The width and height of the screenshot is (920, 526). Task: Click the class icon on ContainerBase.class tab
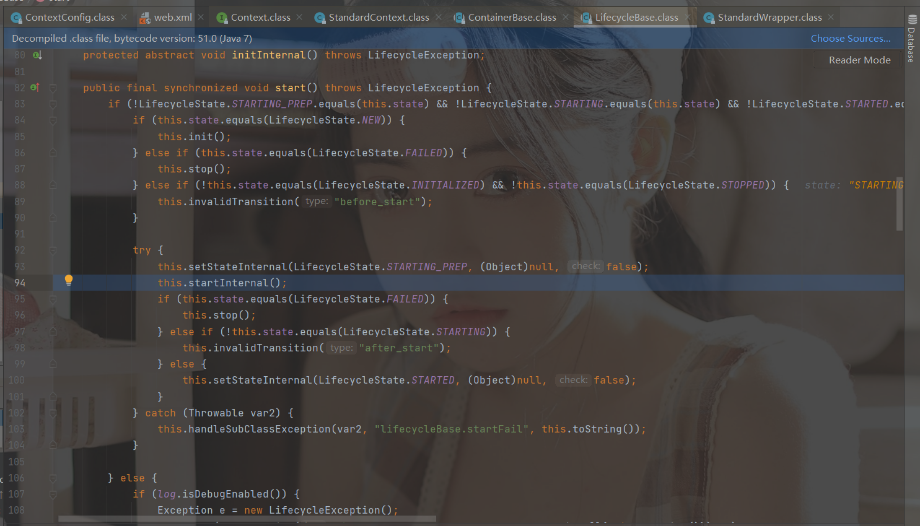point(459,18)
